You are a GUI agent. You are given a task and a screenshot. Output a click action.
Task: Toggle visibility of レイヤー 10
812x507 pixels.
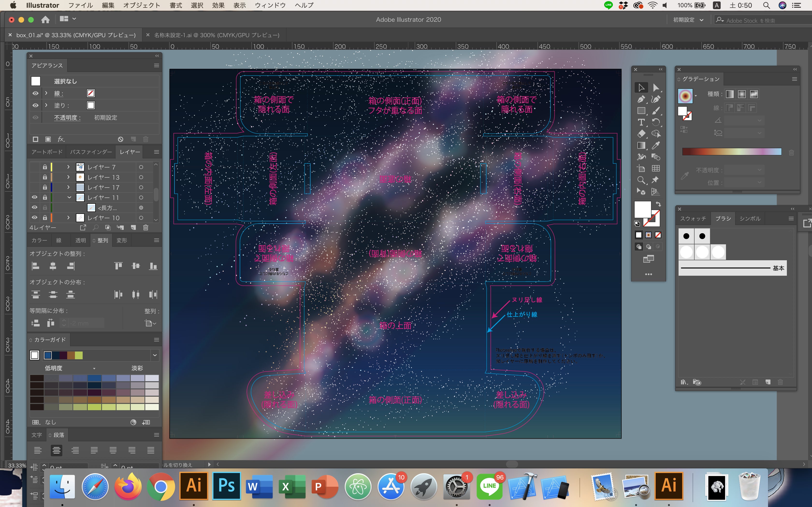(35, 218)
